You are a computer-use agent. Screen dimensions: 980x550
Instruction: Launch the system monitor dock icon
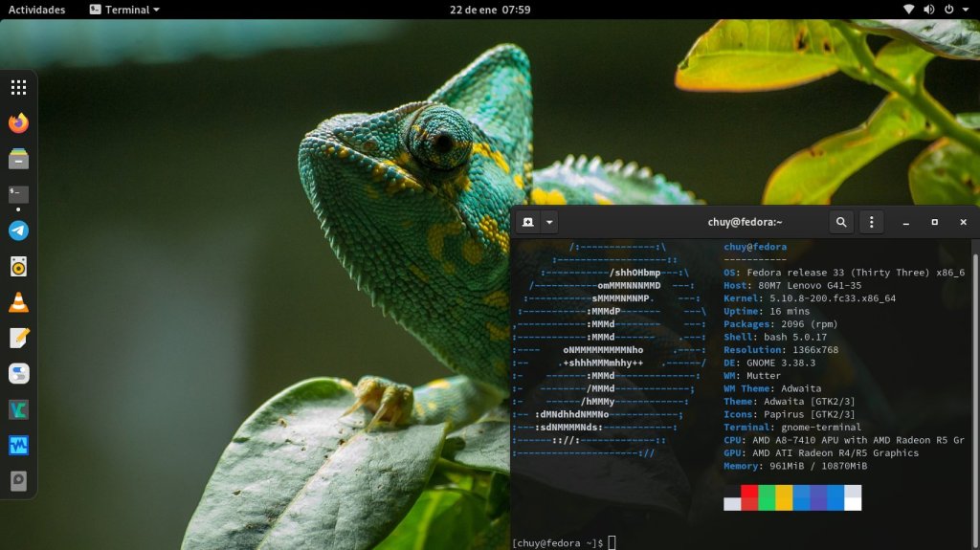click(x=18, y=445)
